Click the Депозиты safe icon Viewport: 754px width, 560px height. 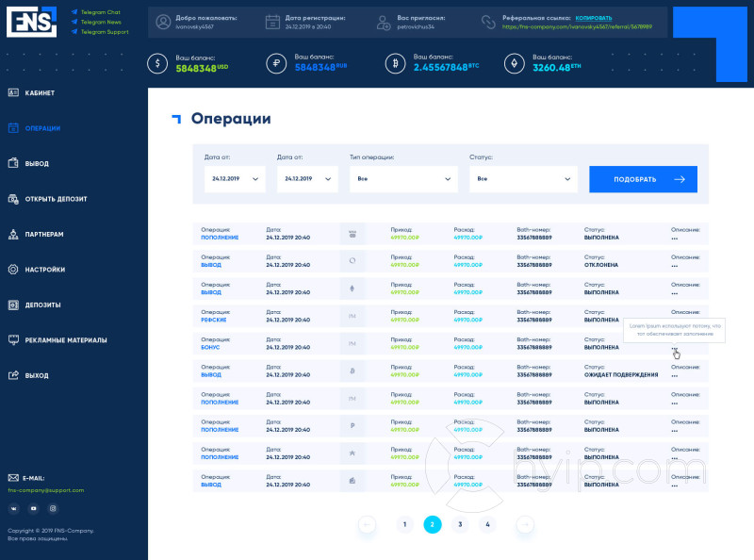(x=13, y=305)
